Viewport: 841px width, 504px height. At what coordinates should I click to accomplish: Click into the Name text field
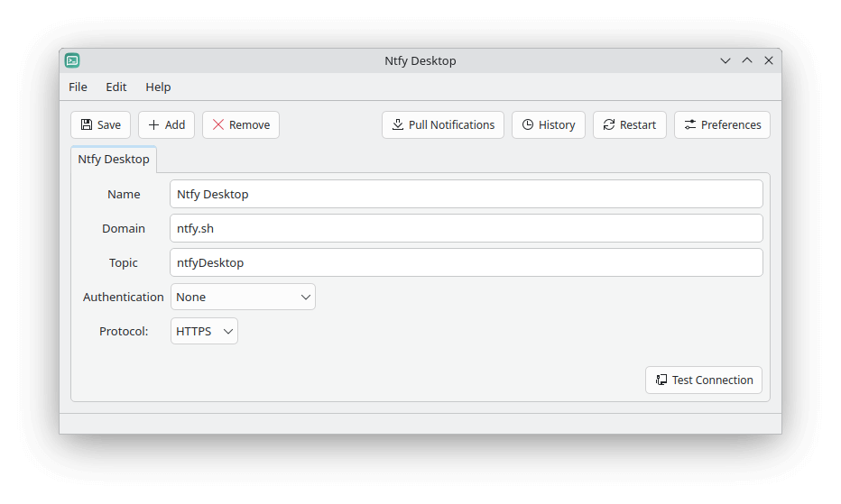point(466,194)
